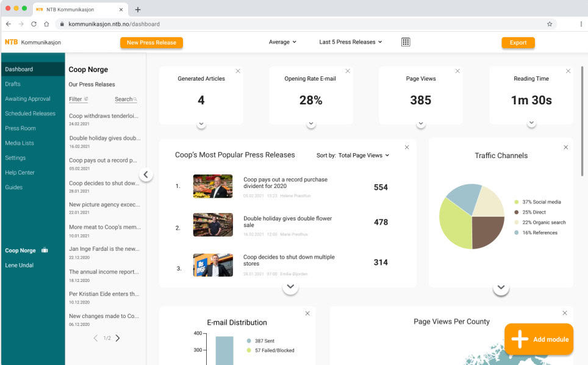This screenshot has width=588, height=365.
Task: Reload the browser page
Action: coord(34,24)
